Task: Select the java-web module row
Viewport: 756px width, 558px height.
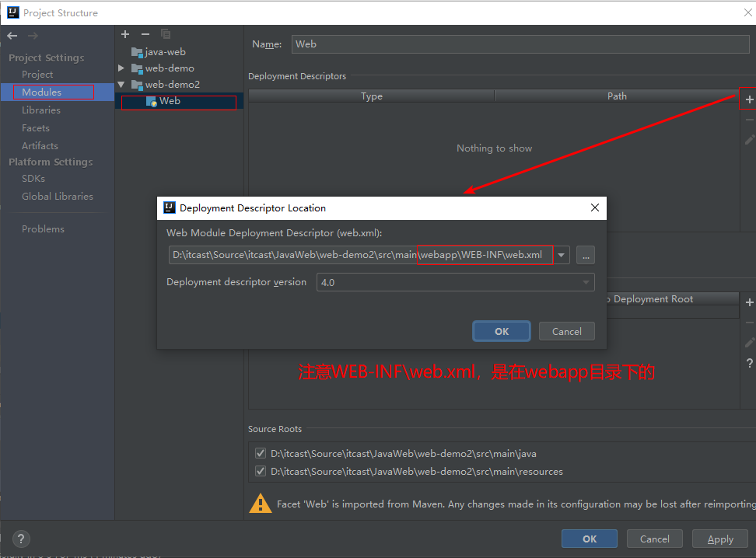Action: coord(179,52)
